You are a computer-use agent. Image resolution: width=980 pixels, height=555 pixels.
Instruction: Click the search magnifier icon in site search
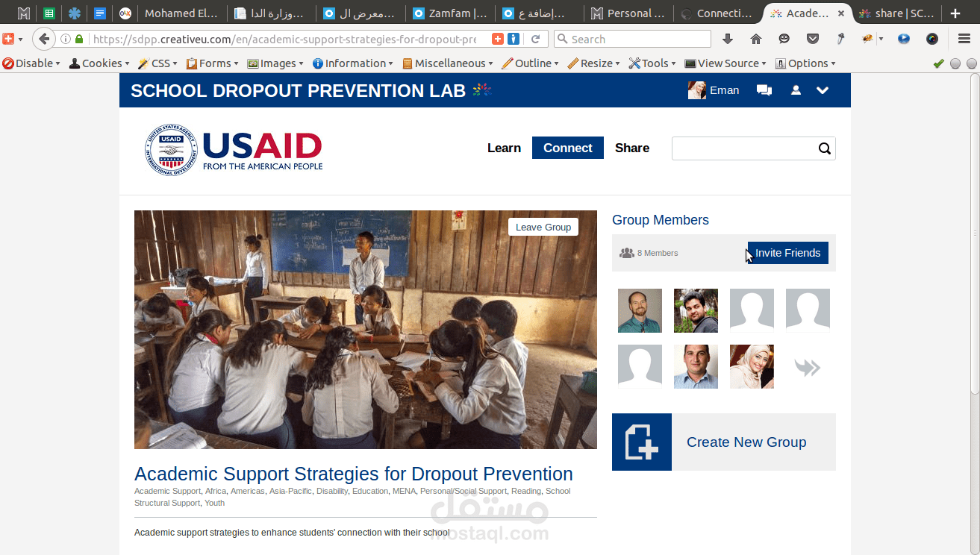824,148
